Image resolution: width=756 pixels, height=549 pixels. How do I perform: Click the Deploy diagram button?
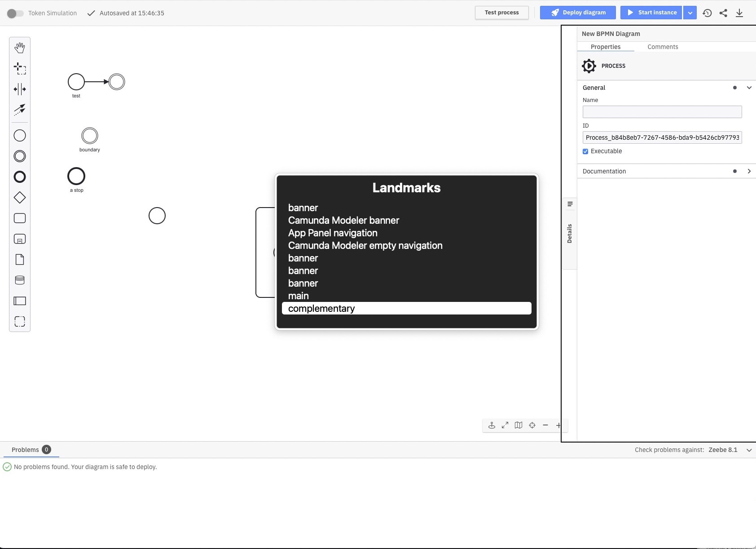click(x=578, y=12)
